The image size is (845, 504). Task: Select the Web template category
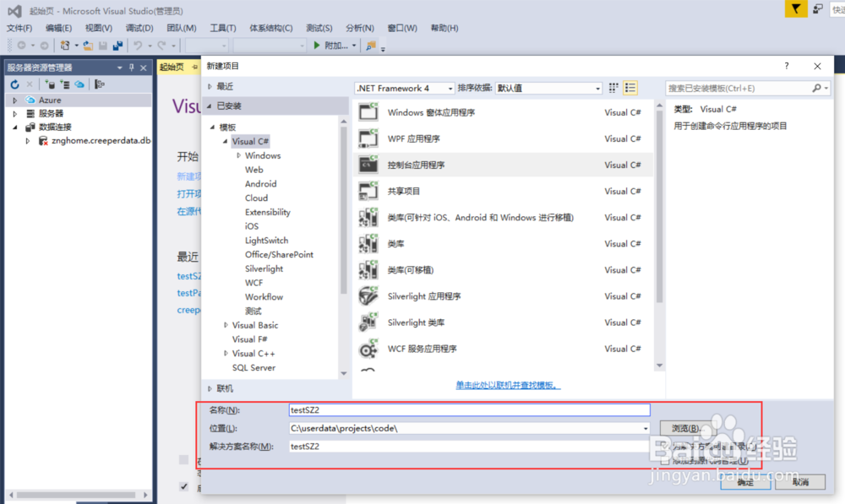(x=253, y=170)
